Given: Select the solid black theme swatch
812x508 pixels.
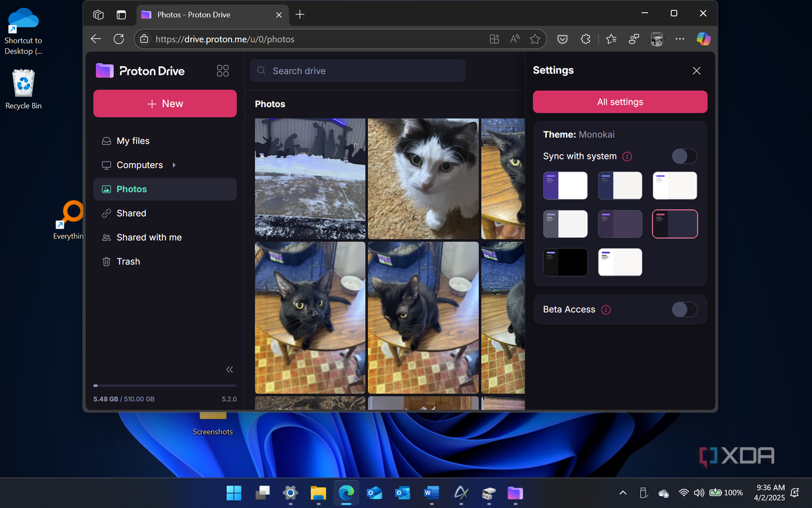Looking at the screenshot, I should pos(565,262).
